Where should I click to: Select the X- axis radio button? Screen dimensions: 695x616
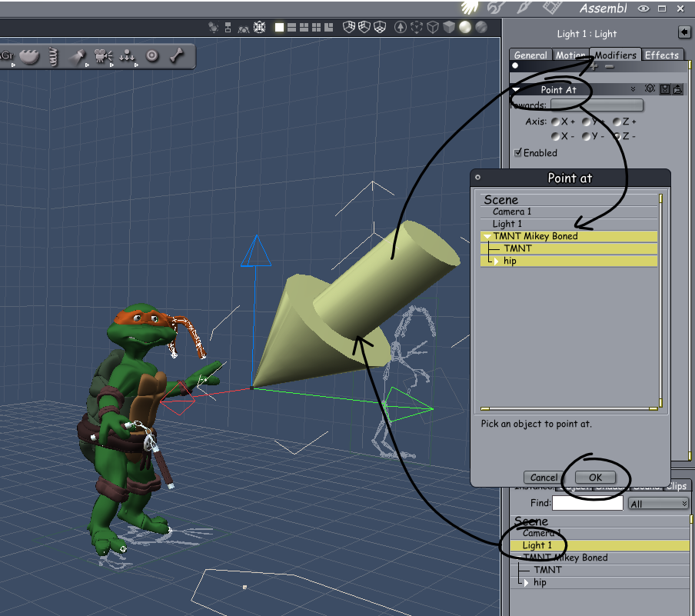tap(555, 136)
